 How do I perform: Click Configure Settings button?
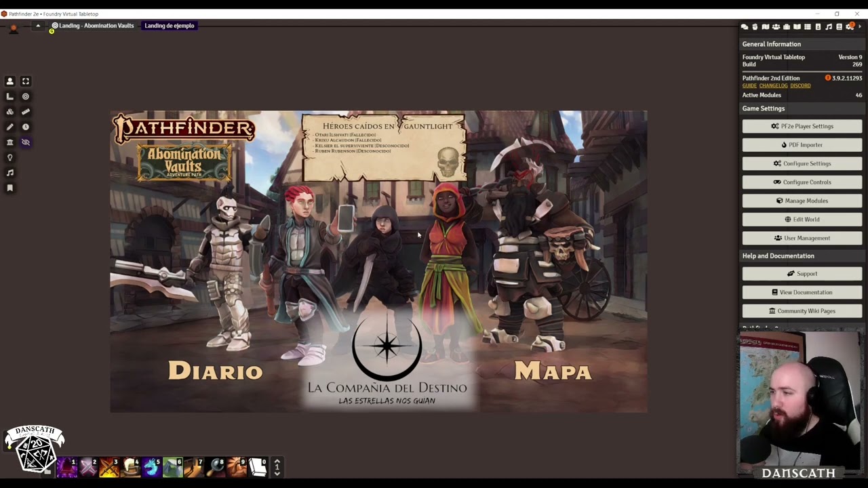click(x=802, y=163)
